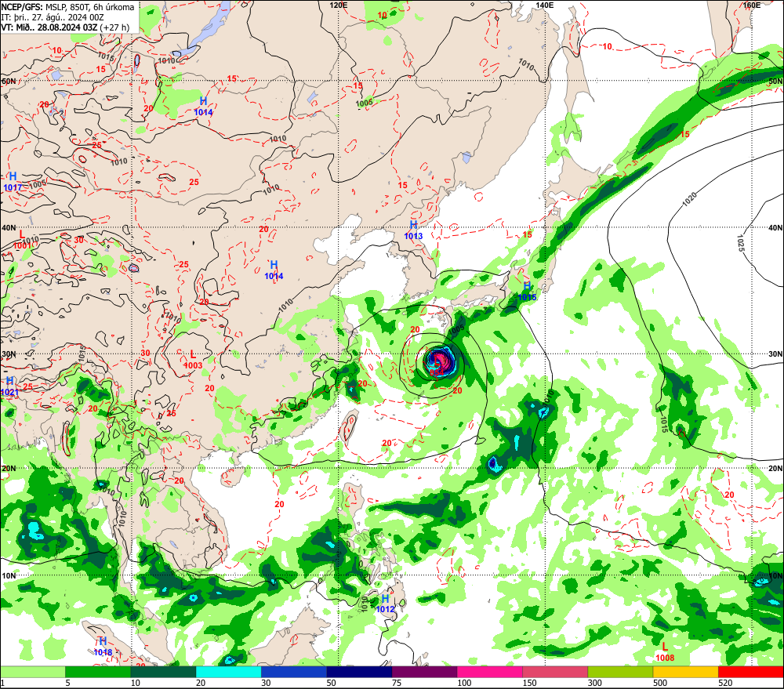The image size is (784, 689).
Task: Select the IT initialization time line
Action: (53, 17)
